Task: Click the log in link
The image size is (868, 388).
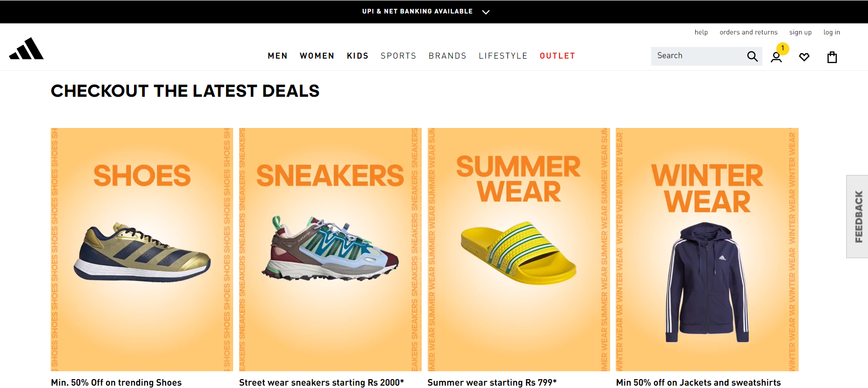Action: click(x=832, y=32)
